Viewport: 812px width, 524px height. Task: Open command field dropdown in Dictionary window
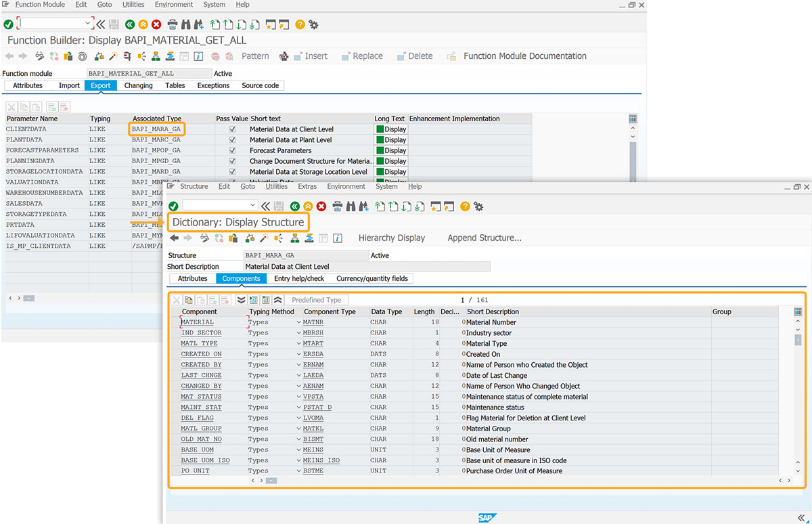pyautogui.click(x=253, y=205)
